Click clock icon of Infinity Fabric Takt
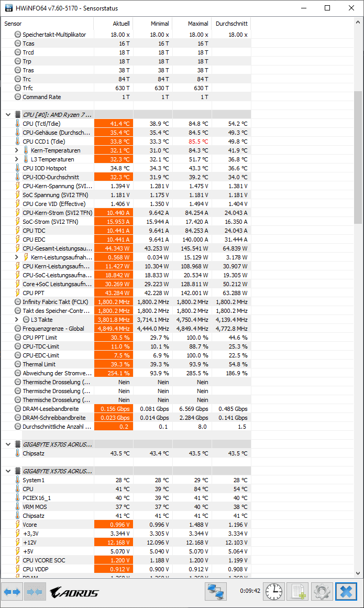364x608 pixels. pos(17,302)
